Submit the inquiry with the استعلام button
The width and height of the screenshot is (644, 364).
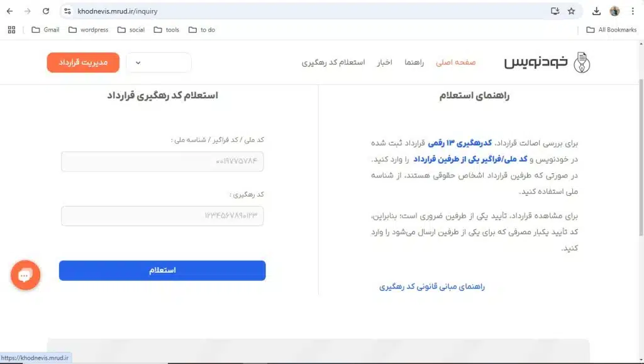162,270
